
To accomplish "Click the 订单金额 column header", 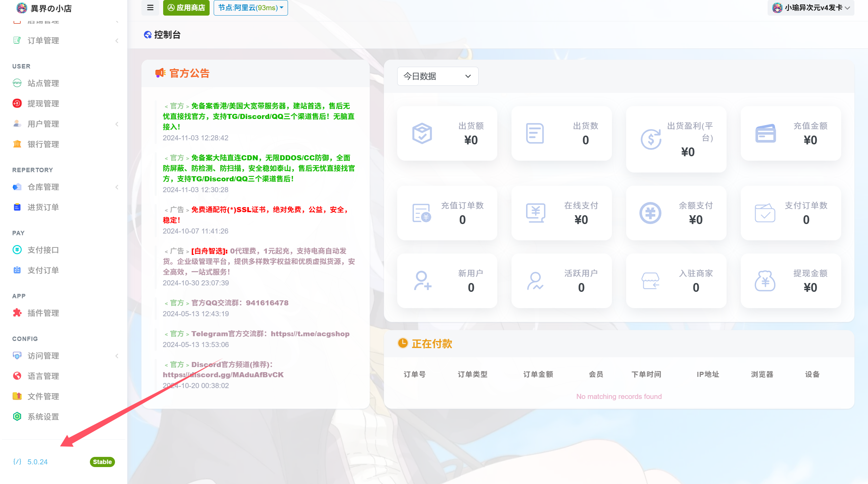I will (538, 374).
